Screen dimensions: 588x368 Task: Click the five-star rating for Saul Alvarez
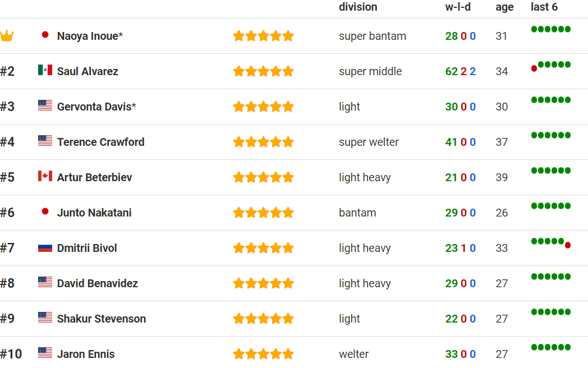tap(263, 71)
